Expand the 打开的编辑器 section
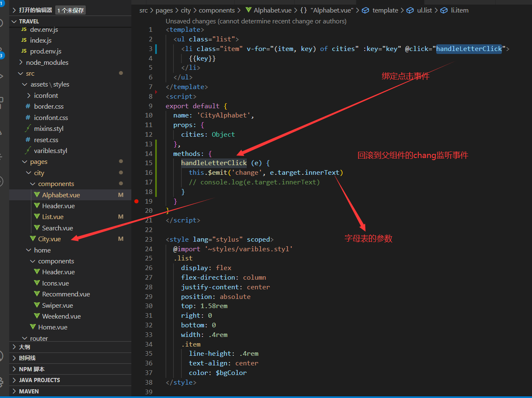532x398 pixels. click(14, 10)
